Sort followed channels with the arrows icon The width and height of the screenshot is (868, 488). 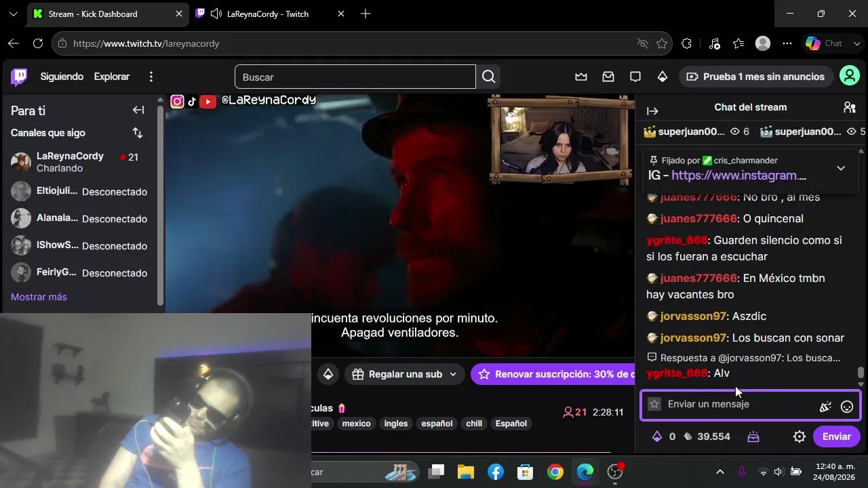[138, 133]
